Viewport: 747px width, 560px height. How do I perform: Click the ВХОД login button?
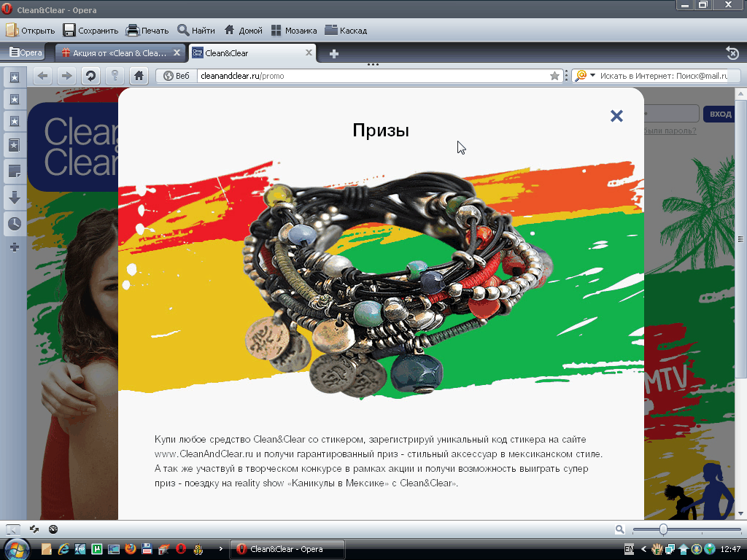coord(720,114)
